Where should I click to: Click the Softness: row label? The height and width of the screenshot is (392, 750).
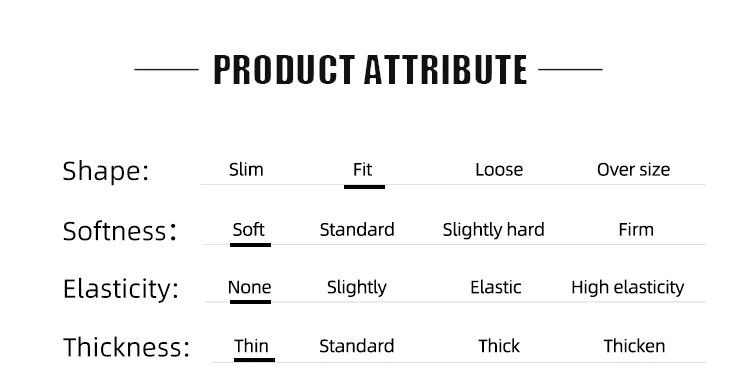[x=120, y=231]
